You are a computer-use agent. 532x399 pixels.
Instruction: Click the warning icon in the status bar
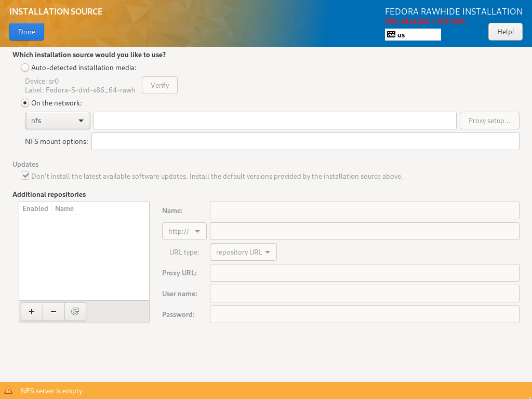8,391
